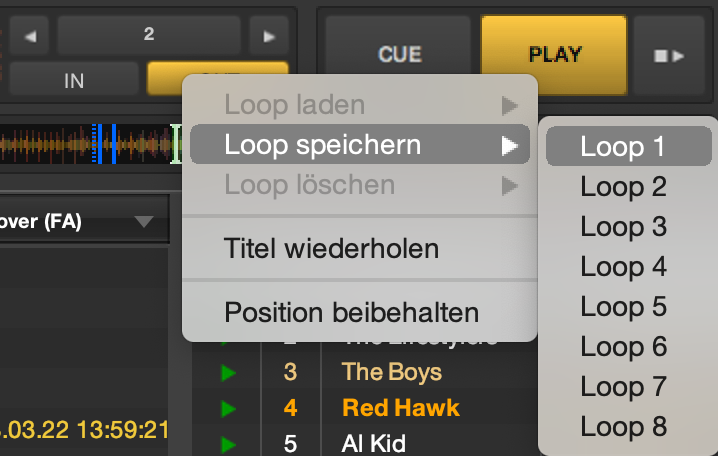The width and height of the screenshot is (718, 456).
Task: Click the loop length decrease arrow
Action: click(29, 36)
